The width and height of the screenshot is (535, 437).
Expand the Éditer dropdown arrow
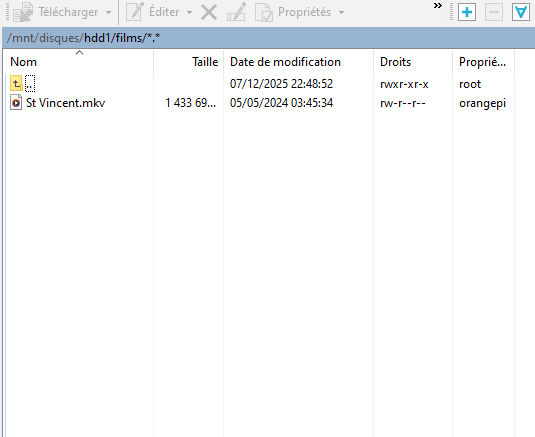(x=189, y=12)
